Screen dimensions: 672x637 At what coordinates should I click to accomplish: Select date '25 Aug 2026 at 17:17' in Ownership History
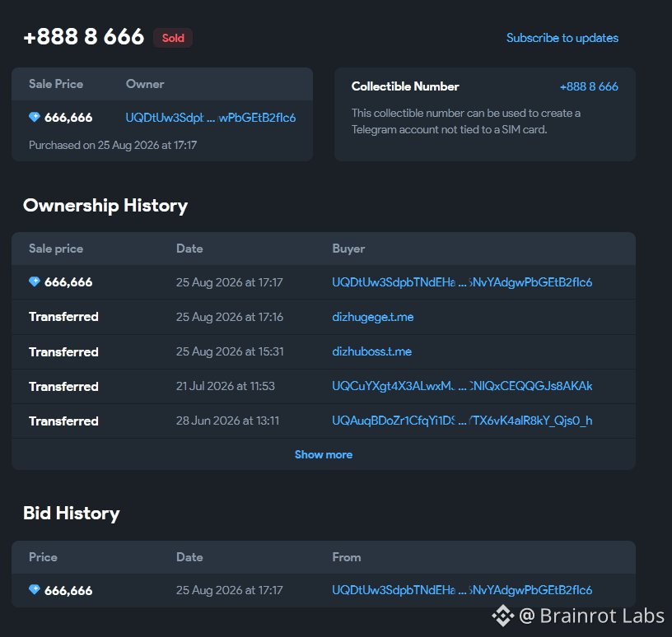(x=229, y=282)
